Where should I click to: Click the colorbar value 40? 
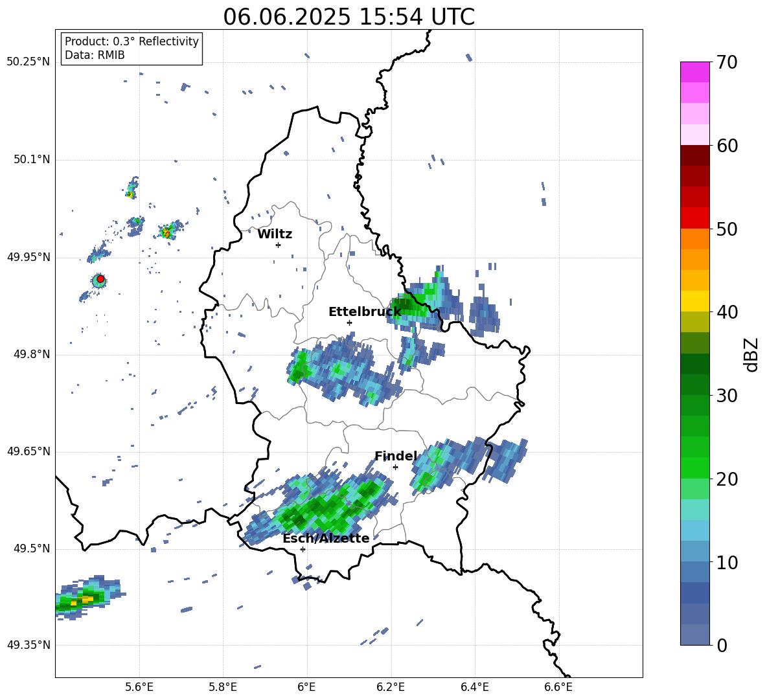[727, 312]
